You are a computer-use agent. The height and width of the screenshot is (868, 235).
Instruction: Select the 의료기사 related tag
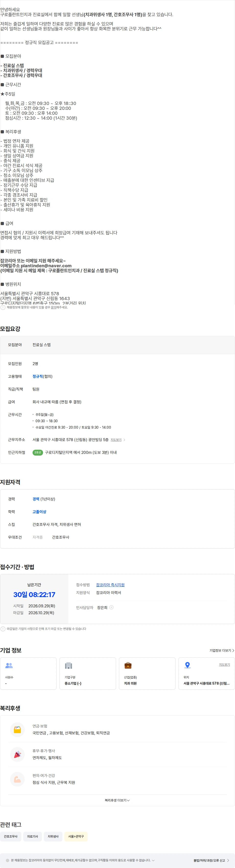(x=33, y=836)
